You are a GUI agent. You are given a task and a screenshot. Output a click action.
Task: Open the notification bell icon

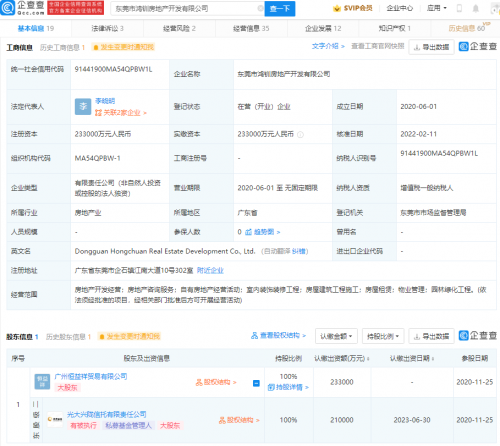coord(476,8)
